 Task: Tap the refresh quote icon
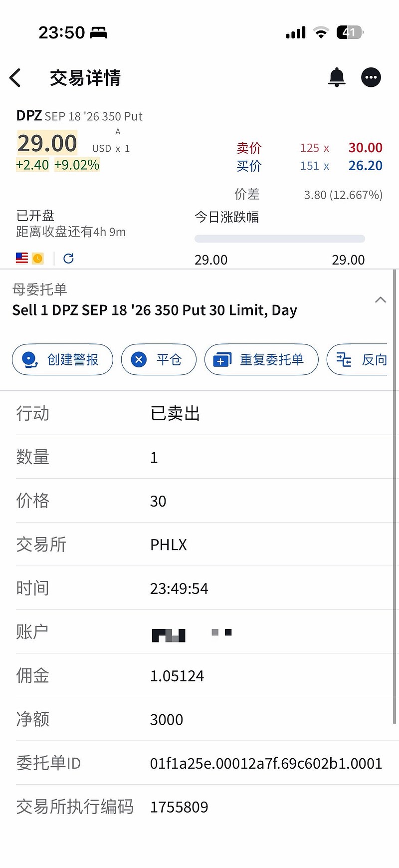68,258
